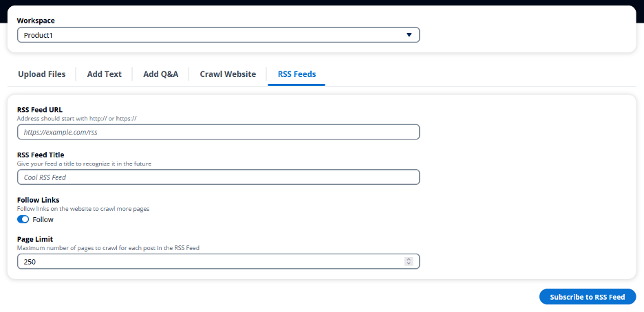The width and height of the screenshot is (644, 312).
Task: Click 'Follow links on the website' description
Action: click(x=83, y=209)
